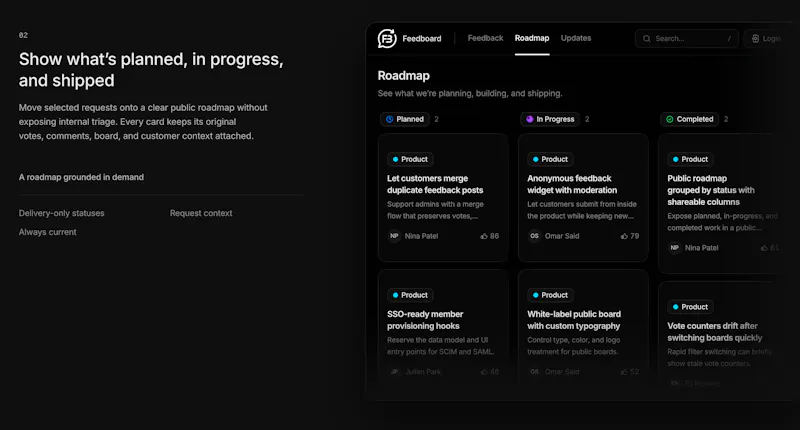
Task: Click 'Delivery-only statuses' text
Action: 61,213
